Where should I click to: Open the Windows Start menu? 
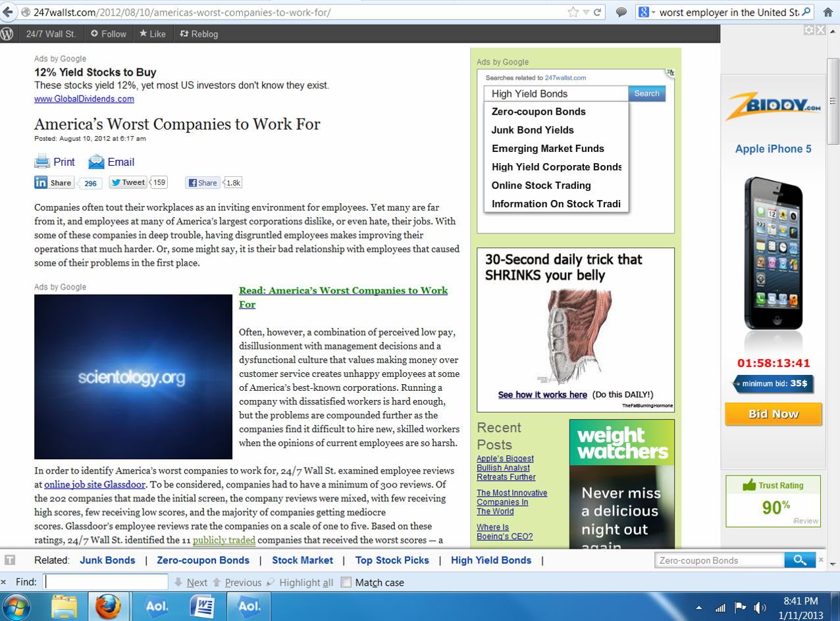coord(18,607)
